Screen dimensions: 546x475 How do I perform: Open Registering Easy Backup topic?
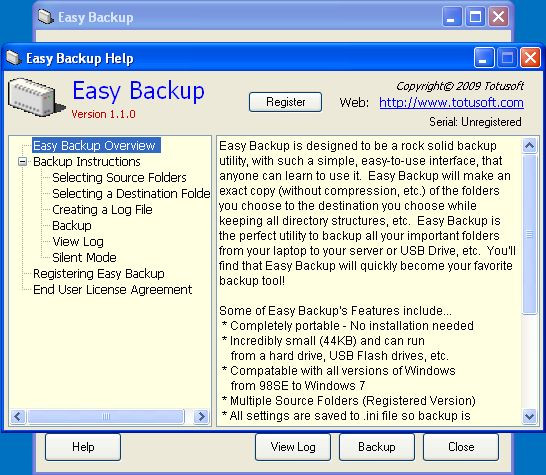point(99,274)
